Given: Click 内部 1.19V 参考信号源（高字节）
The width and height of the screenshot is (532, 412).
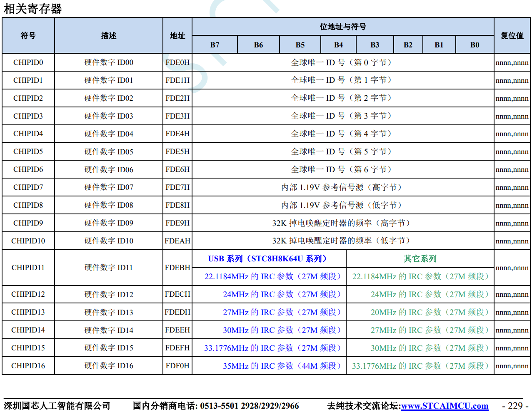Looking at the screenshot, I should point(343,187).
